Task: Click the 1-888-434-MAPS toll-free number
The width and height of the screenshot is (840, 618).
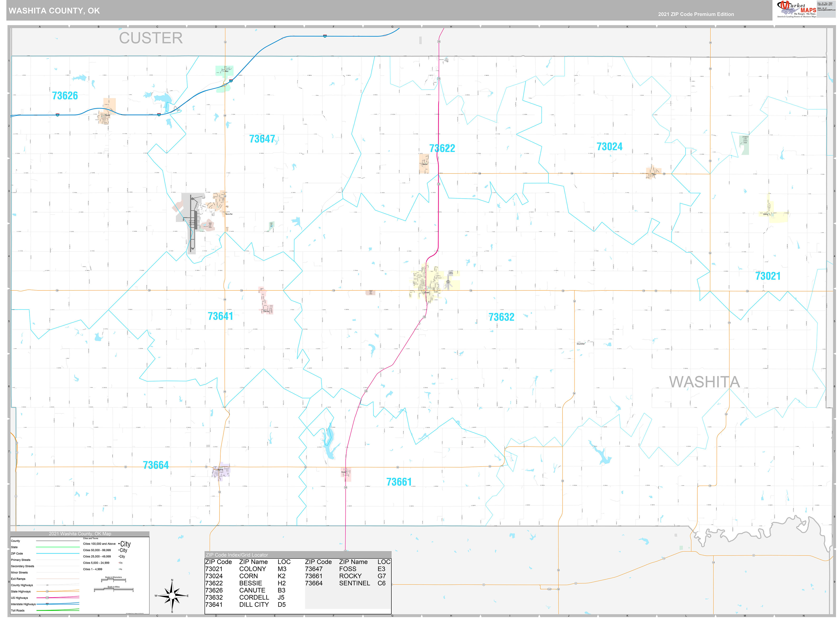Action: click(825, 5)
